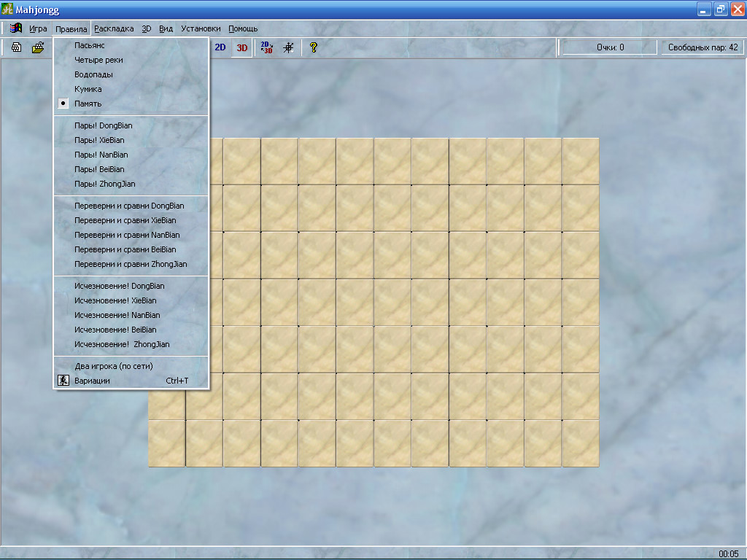
Task: Open the Вид menu
Action: (x=166, y=28)
